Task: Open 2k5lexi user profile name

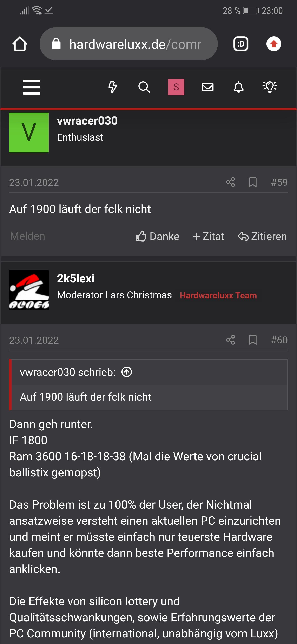Action: tap(76, 278)
